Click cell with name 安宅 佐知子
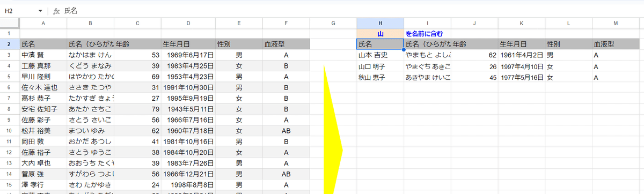This screenshot has height=194, width=644. click(43, 109)
